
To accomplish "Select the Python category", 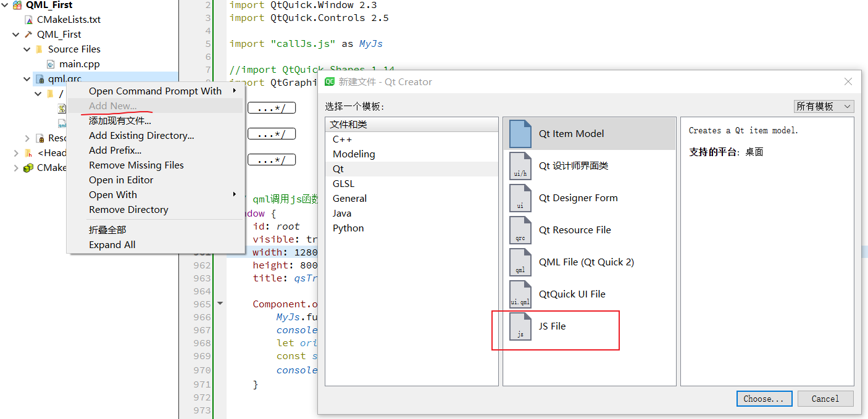I will (412, 228).
